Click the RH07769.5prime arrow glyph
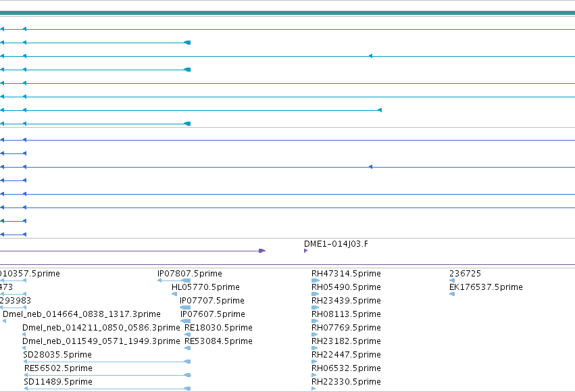The width and height of the screenshot is (575, 392). tap(315, 335)
